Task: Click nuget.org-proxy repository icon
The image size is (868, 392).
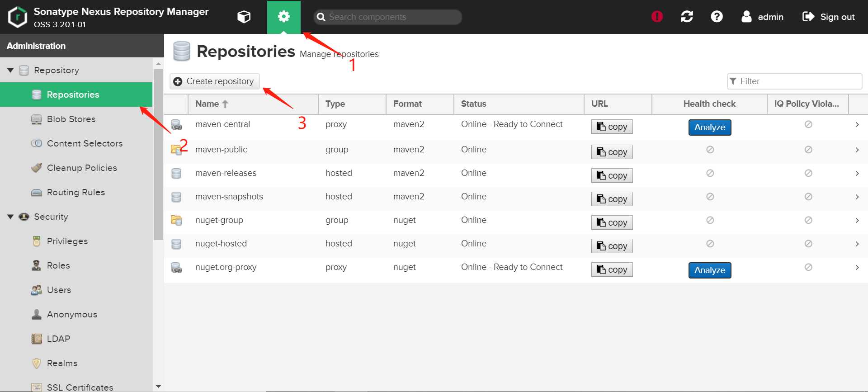Action: (176, 268)
